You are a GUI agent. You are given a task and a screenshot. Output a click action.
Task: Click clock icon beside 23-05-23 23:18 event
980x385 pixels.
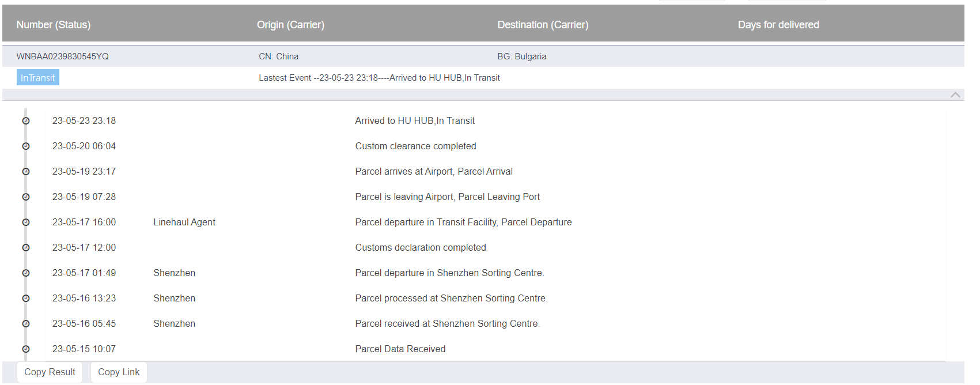(26, 121)
